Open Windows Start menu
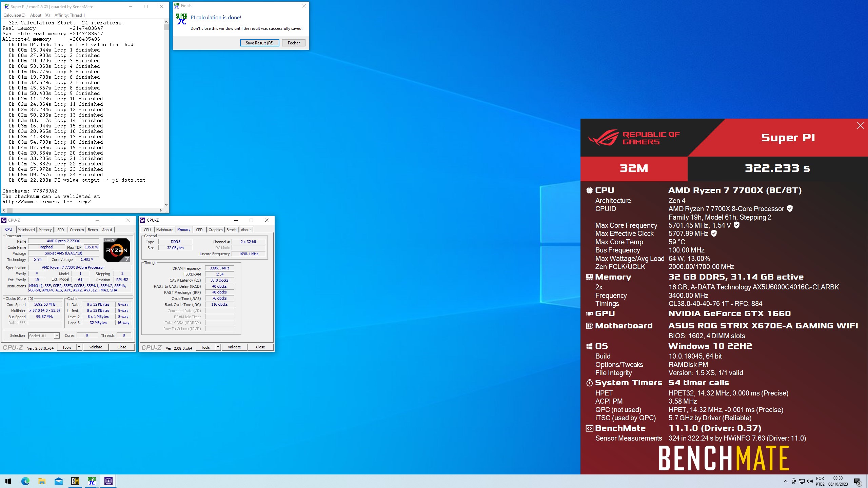The height and width of the screenshot is (488, 868). (8, 481)
